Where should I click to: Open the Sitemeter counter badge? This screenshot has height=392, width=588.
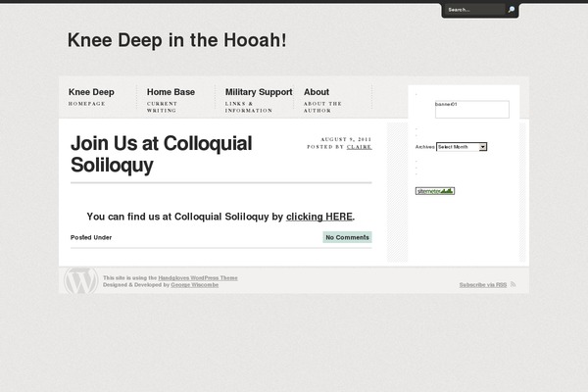tap(435, 191)
